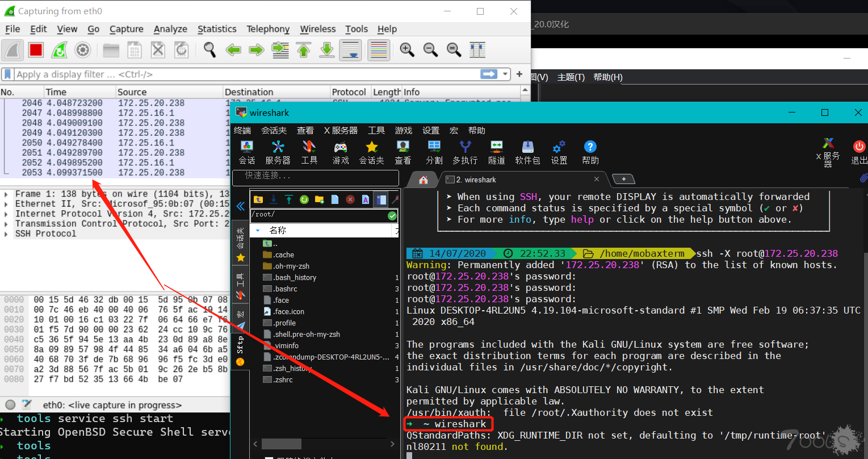Open MobaXterm 分割 split toolbar button

[x=434, y=152]
